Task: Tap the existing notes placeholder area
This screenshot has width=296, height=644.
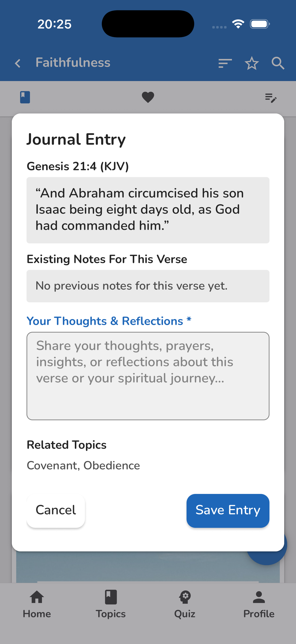Action: (x=148, y=286)
